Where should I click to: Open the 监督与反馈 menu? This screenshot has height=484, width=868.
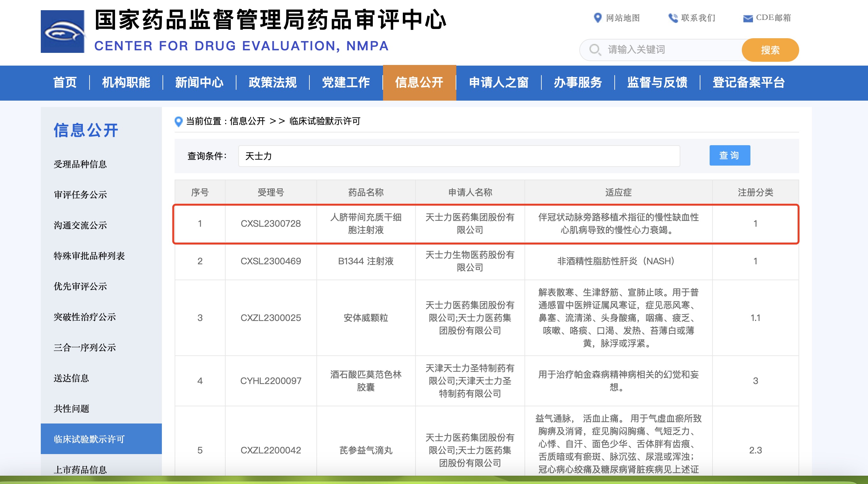pyautogui.click(x=657, y=83)
